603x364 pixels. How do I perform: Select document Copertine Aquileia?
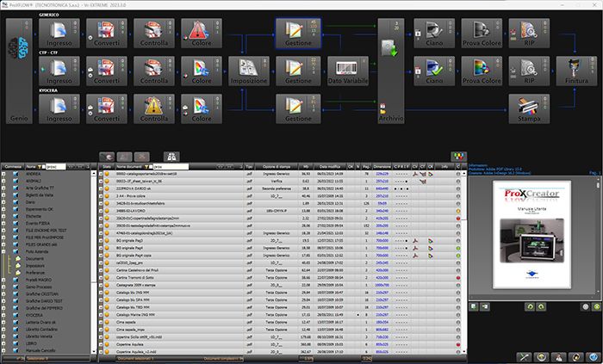pos(129,344)
